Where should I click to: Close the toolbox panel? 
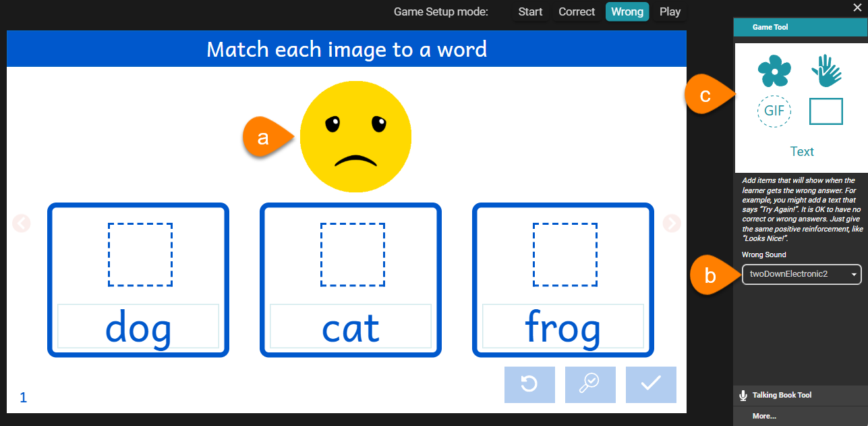tap(858, 7)
